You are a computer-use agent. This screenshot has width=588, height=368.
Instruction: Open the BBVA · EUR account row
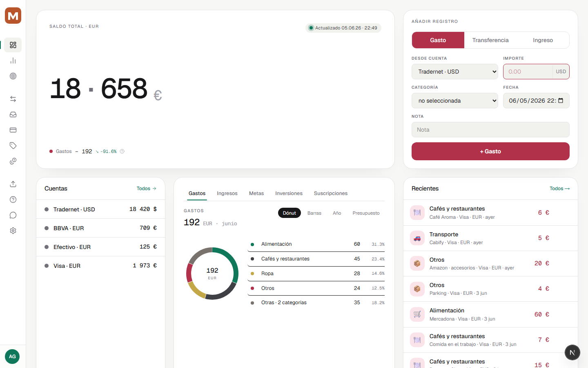point(101,228)
